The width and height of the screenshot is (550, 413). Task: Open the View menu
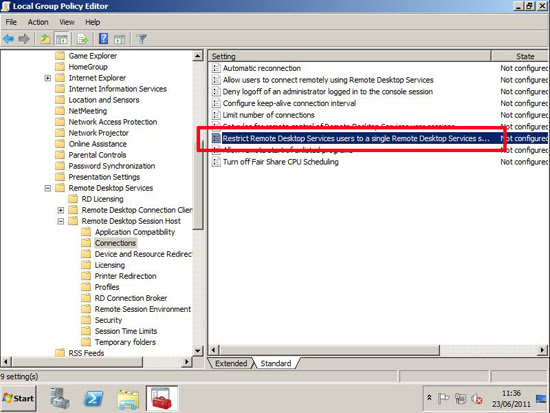click(x=67, y=22)
